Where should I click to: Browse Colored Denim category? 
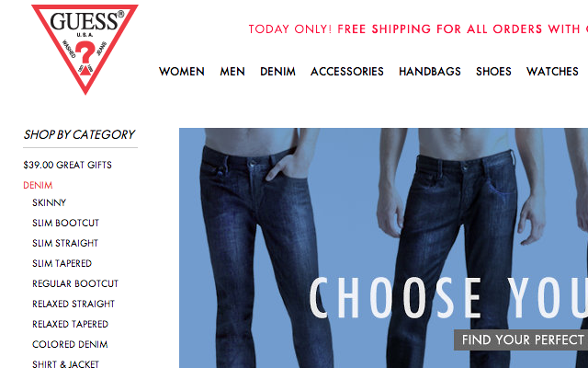(70, 344)
